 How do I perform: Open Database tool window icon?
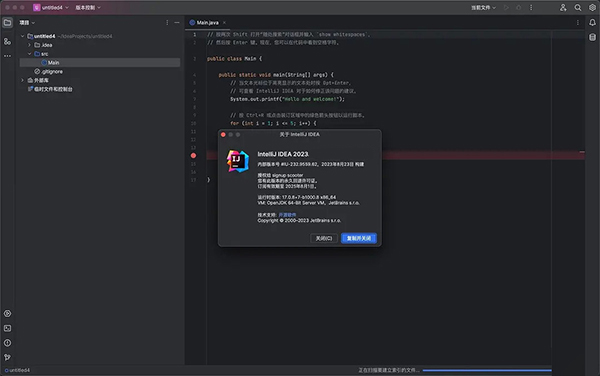tap(592, 37)
